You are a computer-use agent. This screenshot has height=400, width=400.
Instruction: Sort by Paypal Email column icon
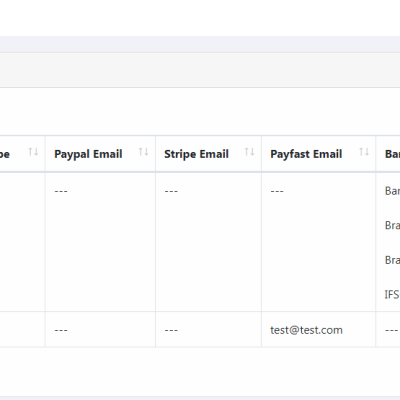[x=144, y=152]
